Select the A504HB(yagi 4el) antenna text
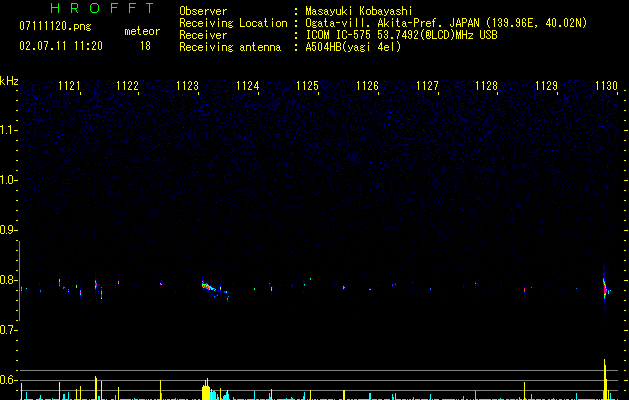Image resolution: width=629 pixels, height=400 pixels. [353, 47]
